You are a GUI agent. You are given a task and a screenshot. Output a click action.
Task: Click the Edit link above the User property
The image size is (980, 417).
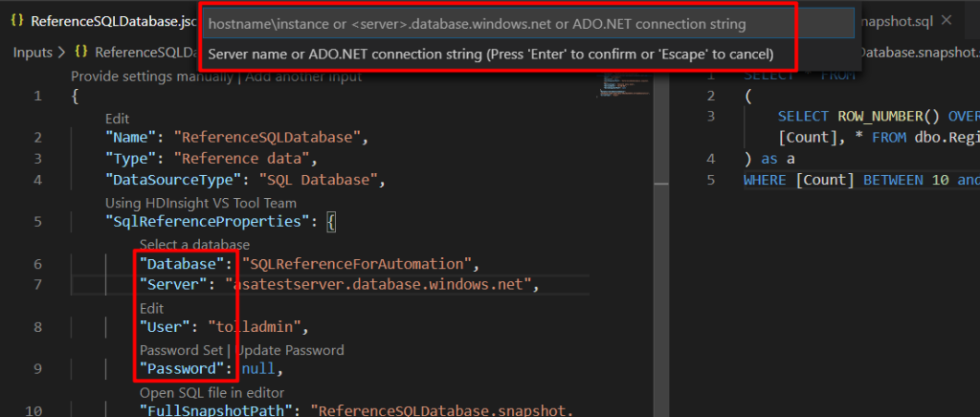151,309
